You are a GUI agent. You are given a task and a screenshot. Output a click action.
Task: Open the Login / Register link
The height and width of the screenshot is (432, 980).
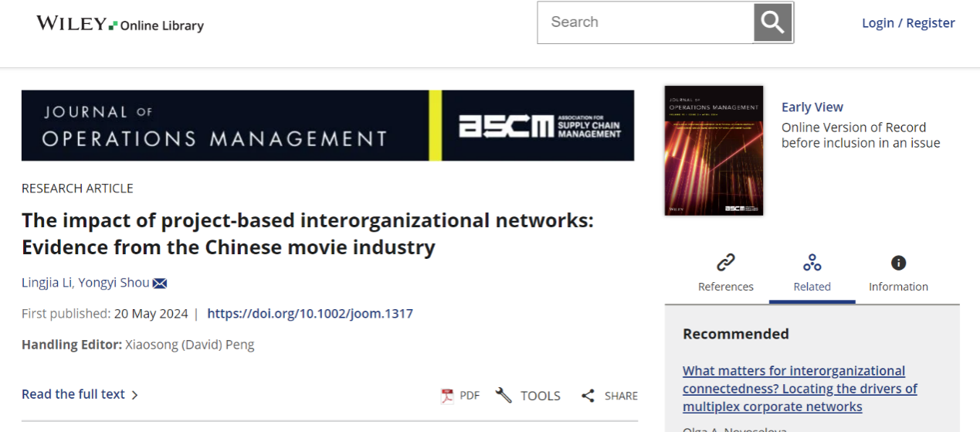pos(908,23)
